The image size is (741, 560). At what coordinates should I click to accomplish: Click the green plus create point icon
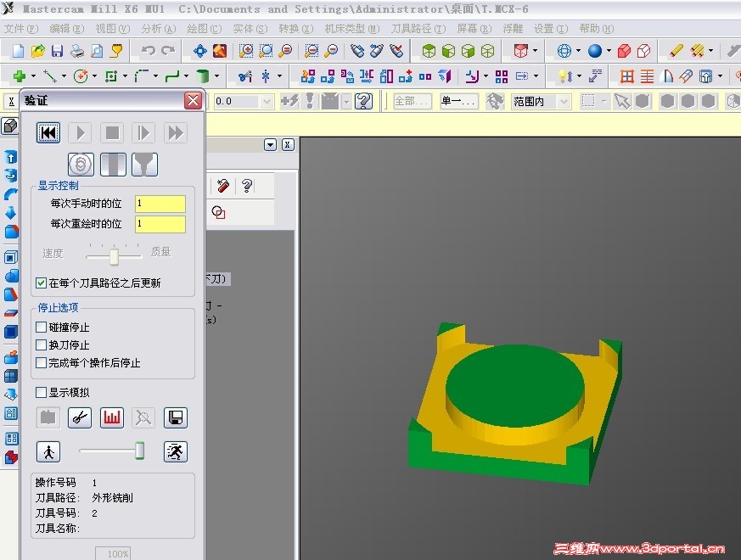pyautogui.click(x=19, y=76)
